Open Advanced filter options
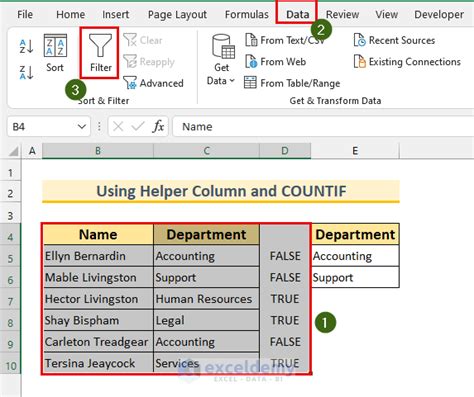The width and height of the screenshot is (474, 397). point(153,83)
